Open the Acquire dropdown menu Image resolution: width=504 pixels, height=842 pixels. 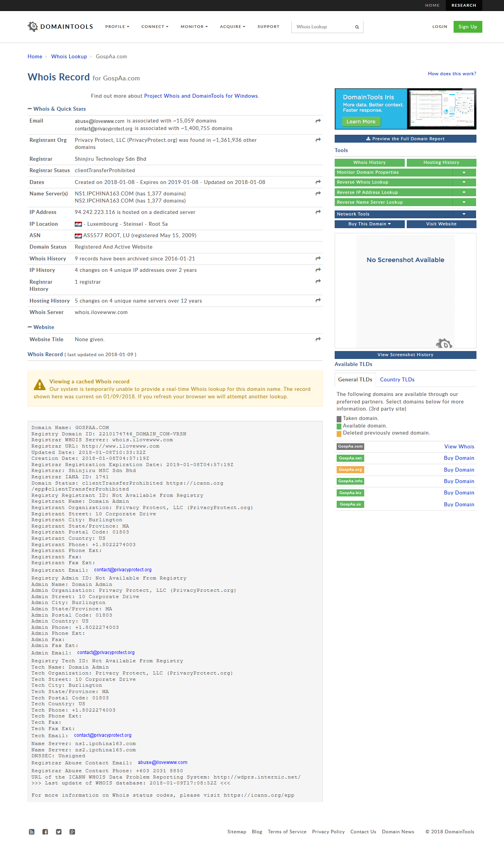tap(233, 27)
